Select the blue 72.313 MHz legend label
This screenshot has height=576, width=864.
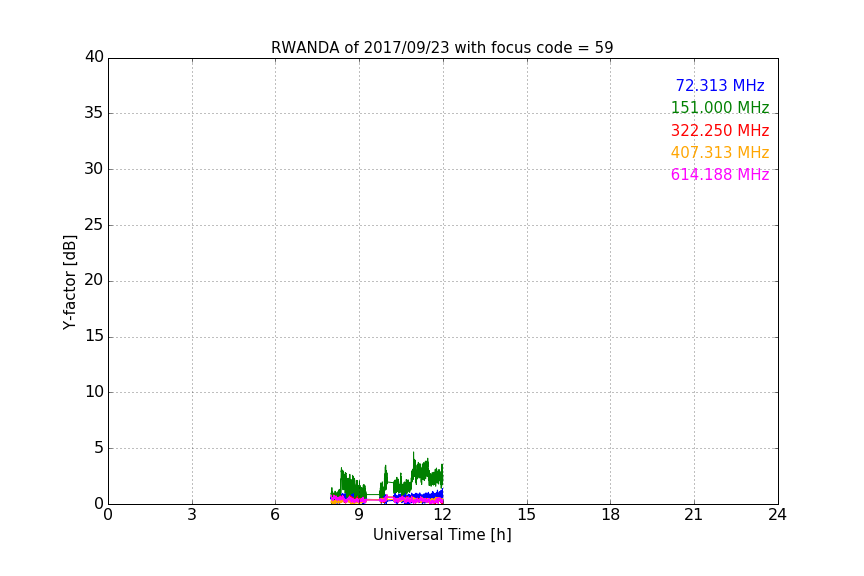[x=720, y=85]
